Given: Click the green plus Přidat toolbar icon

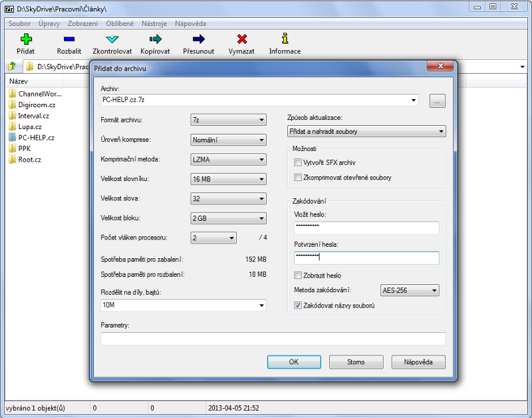Looking at the screenshot, I should [x=26, y=40].
